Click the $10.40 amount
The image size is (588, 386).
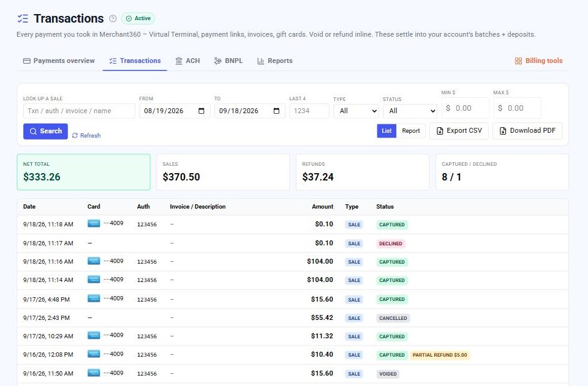(322, 354)
